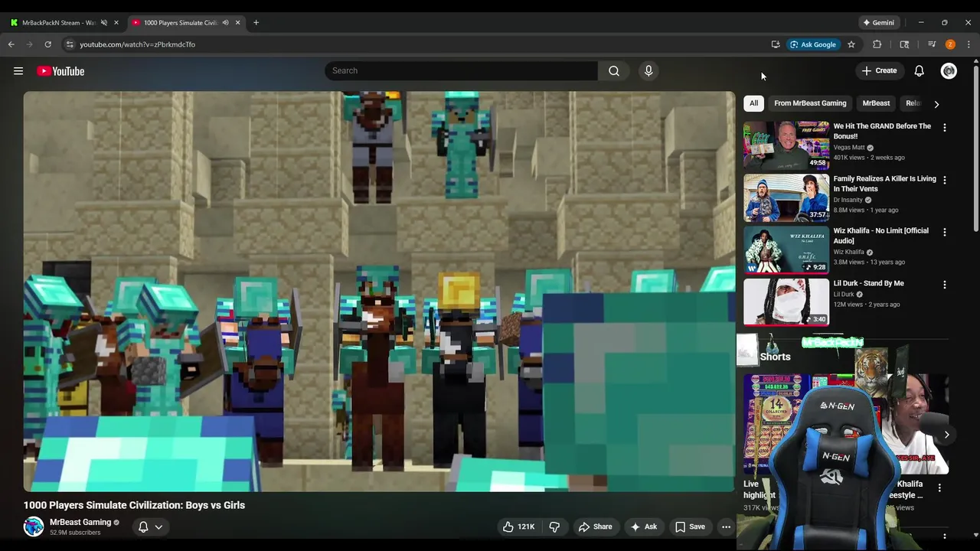Viewport: 980px width, 551px height.
Task: Open Gemini button in title bar
Action: 878,22
